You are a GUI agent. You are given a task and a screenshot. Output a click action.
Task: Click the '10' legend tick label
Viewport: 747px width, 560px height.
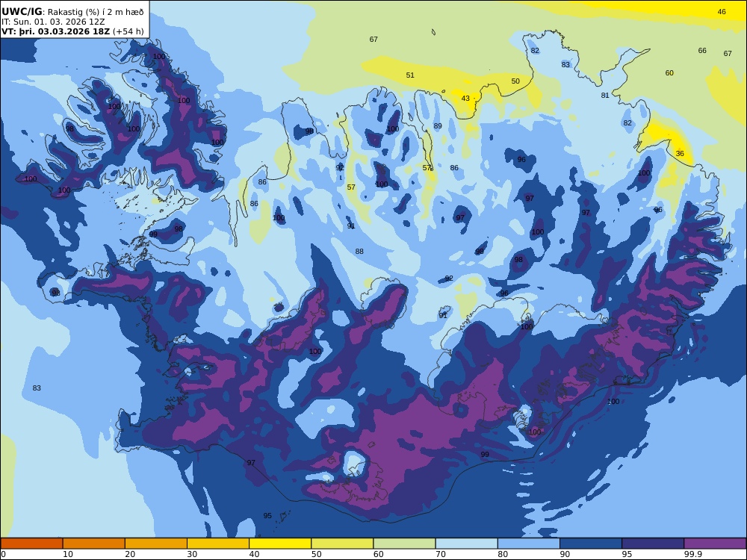click(68, 554)
